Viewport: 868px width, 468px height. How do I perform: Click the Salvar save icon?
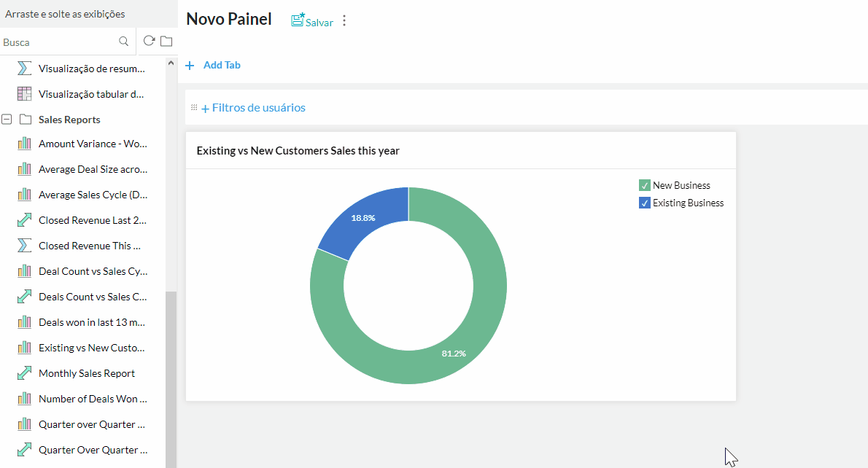coord(298,20)
